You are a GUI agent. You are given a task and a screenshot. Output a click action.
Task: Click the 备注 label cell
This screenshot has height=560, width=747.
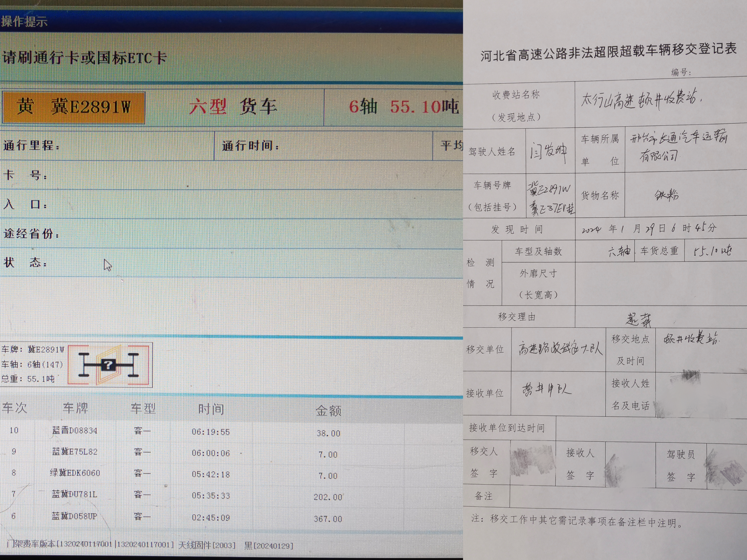pyautogui.click(x=486, y=496)
